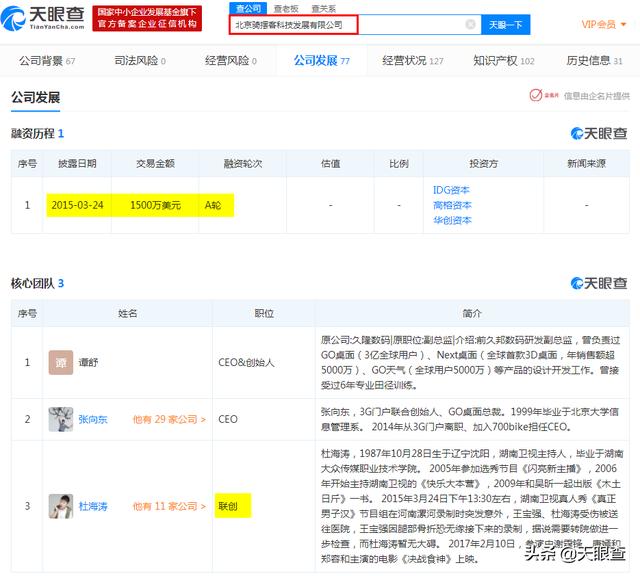
Task: Open the IDG资本 investor link
Action: click(x=451, y=190)
